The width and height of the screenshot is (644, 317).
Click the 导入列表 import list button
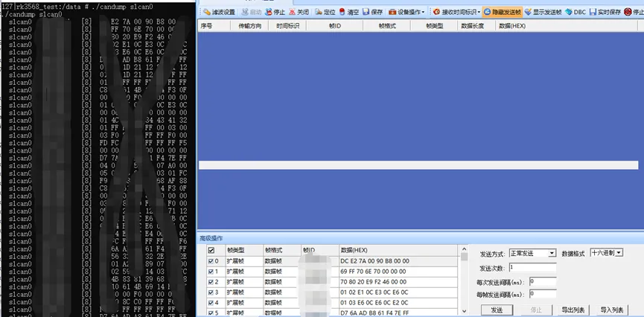[612, 310]
